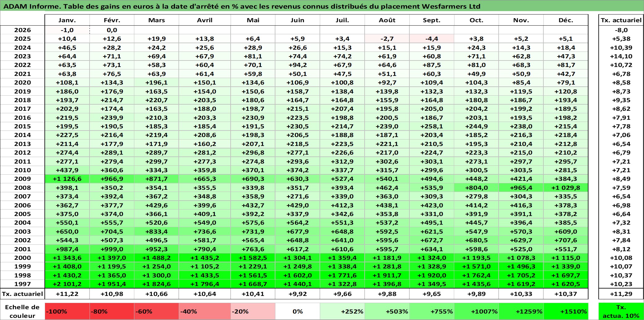This screenshot has height=320, width=644.
Task: Select December actuarial rate +10,37
Action: (x=566, y=294)
